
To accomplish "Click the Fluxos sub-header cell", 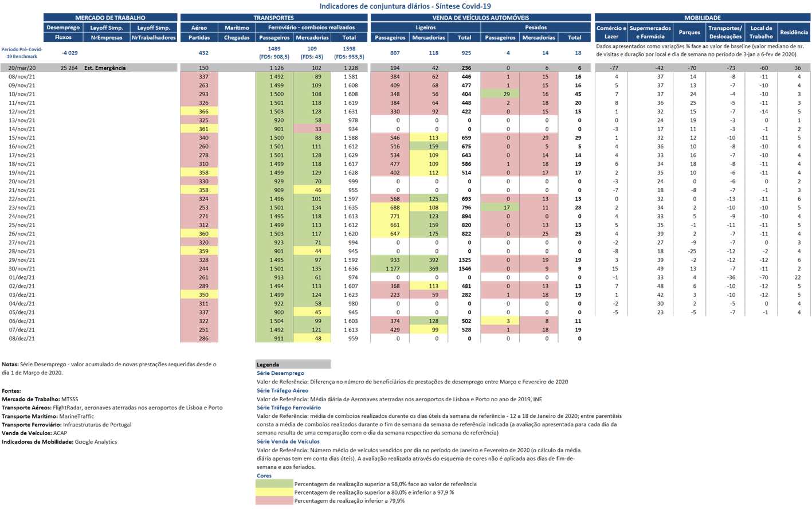I will tap(63, 37).
